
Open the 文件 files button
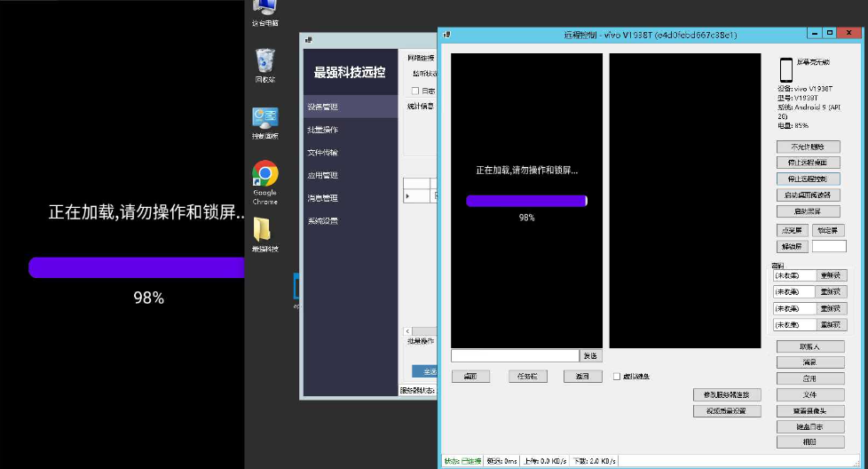pos(810,394)
